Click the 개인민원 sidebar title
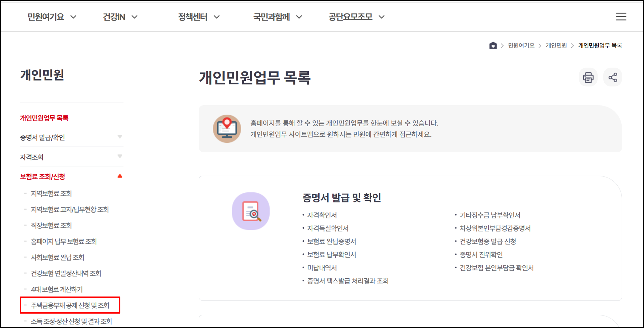The image size is (644, 328). pos(42,75)
